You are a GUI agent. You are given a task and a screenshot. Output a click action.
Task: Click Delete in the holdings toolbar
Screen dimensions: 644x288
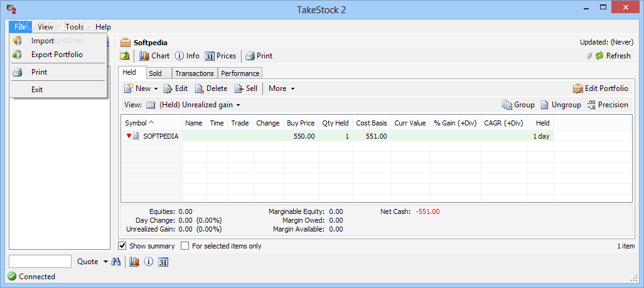coord(211,88)
